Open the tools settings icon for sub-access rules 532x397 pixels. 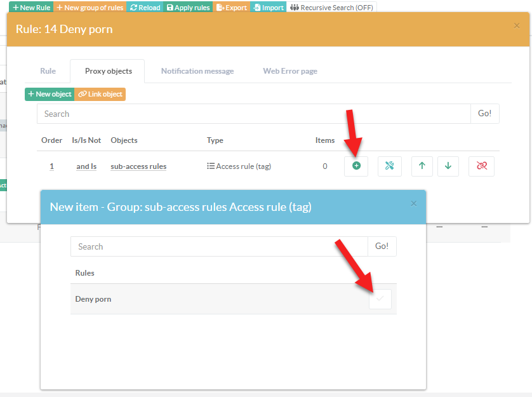[x=390, y=166]
